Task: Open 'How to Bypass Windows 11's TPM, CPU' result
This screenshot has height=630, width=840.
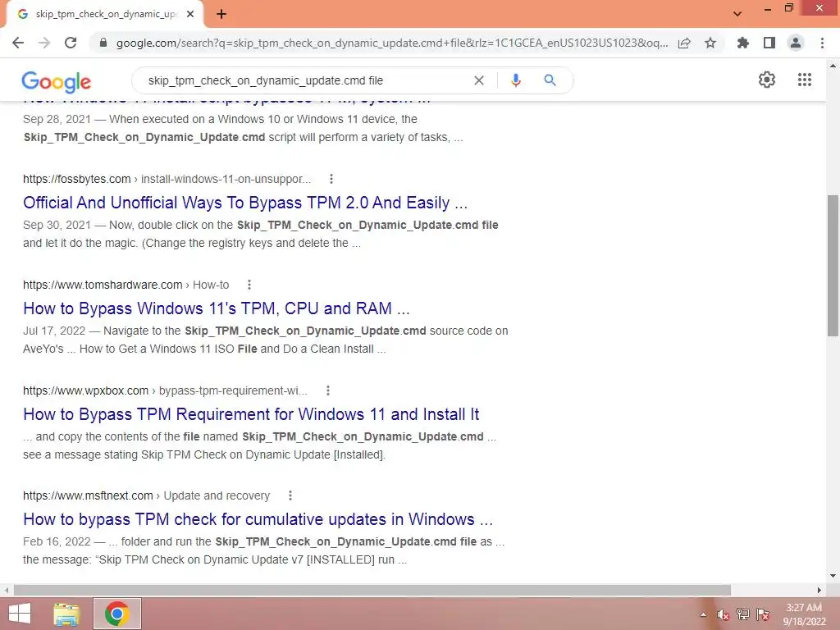Action: point(217,308)
